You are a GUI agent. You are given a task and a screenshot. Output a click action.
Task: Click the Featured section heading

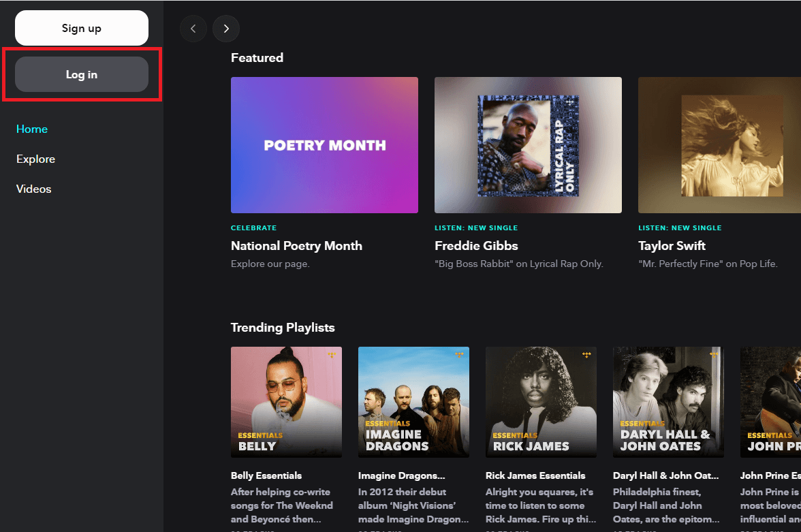tap(257, 58)
